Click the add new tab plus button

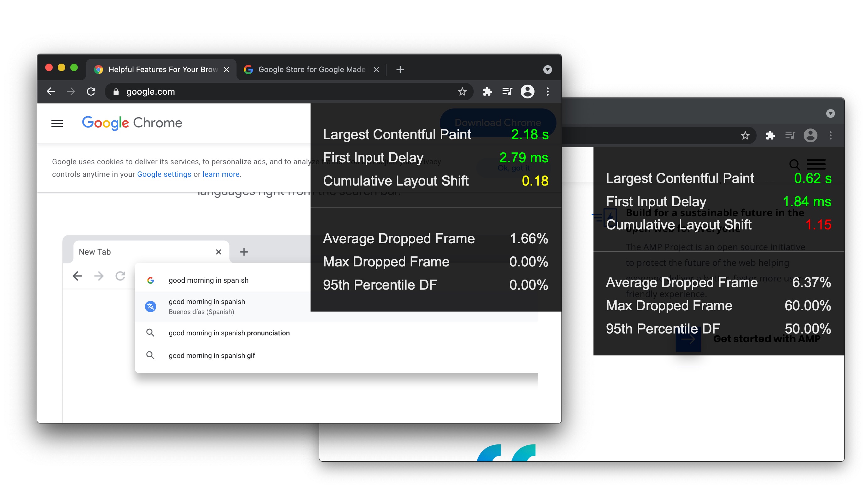pyautogui.click(x=399, y=69)
